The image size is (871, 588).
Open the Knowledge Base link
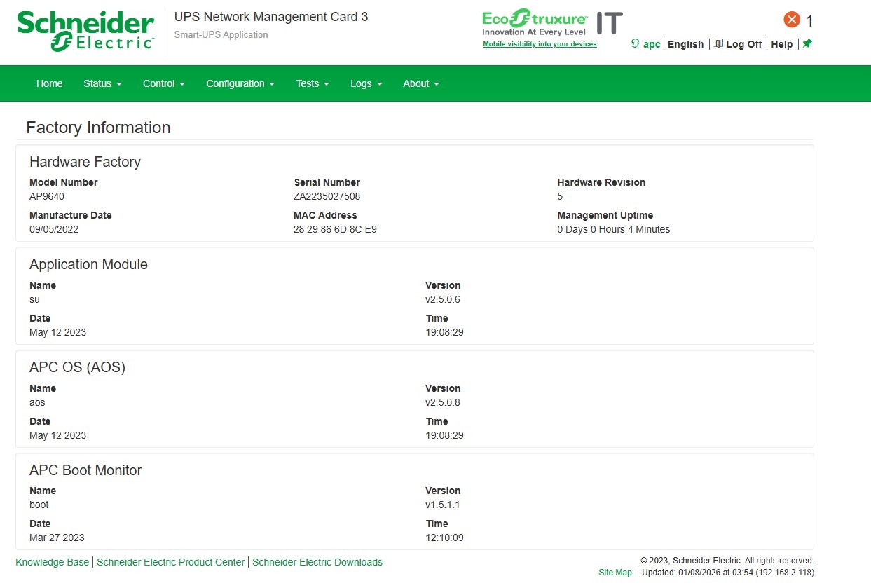click(53, 562)
